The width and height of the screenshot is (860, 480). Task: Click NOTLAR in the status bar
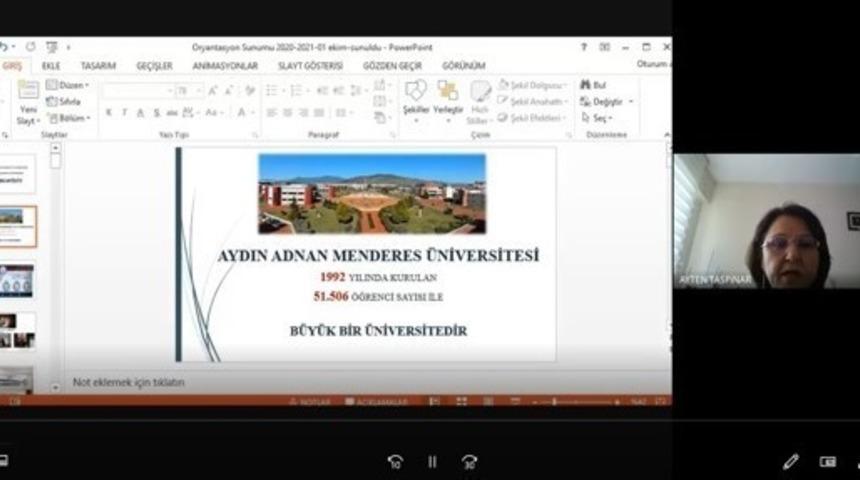310,402
